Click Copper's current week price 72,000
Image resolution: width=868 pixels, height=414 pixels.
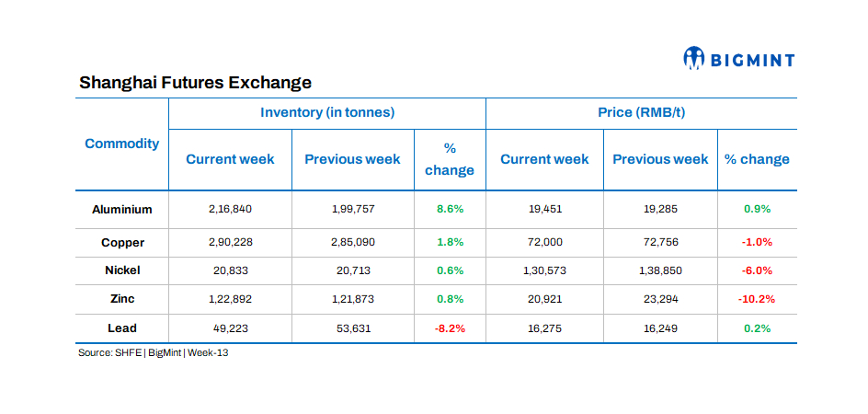tap(544, 243)
